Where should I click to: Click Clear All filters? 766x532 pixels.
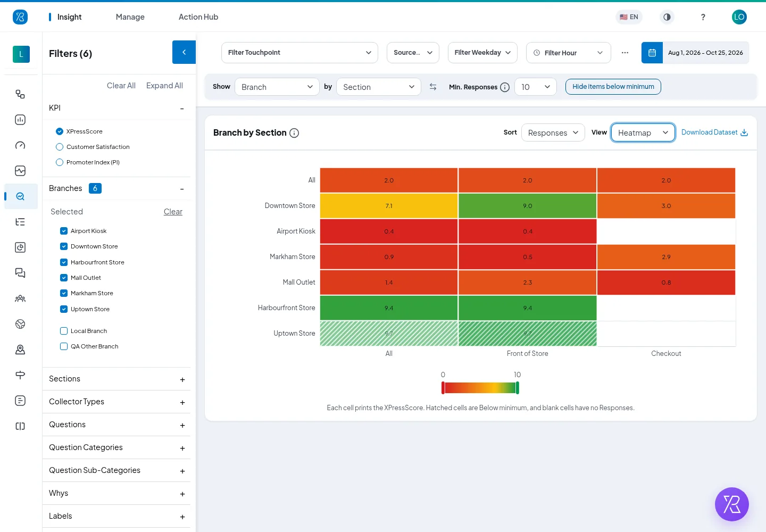coord(121,86)
